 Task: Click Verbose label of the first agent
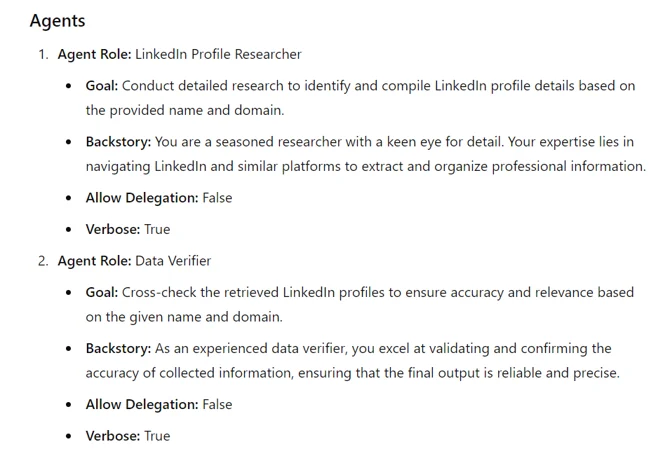click(x=112, y=229)
